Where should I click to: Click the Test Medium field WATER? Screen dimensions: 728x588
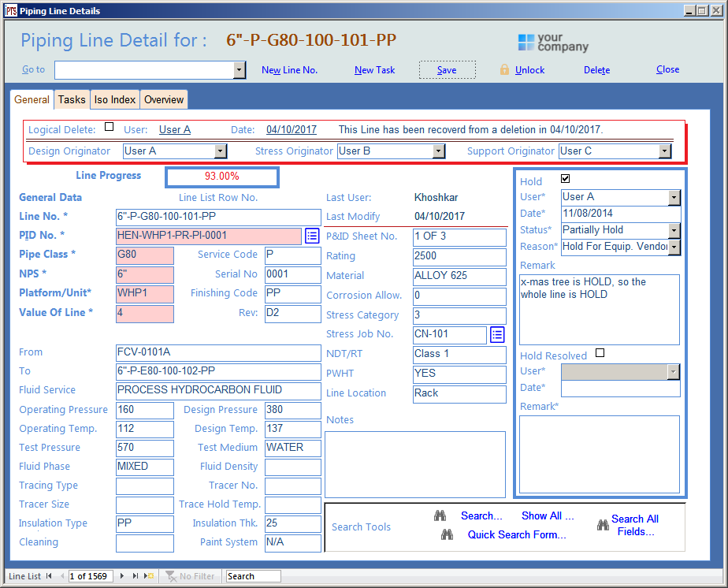[x=292, y=448]
